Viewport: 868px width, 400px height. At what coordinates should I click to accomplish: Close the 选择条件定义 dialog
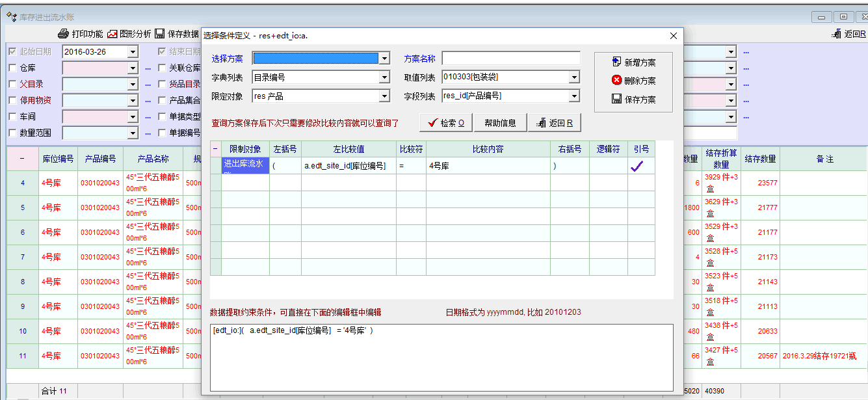pos(674,36)
